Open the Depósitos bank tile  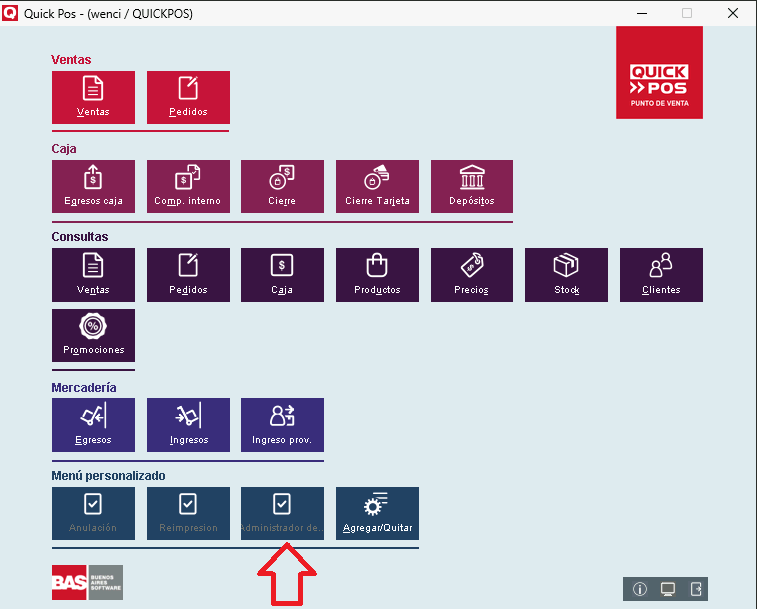(471, 186)
